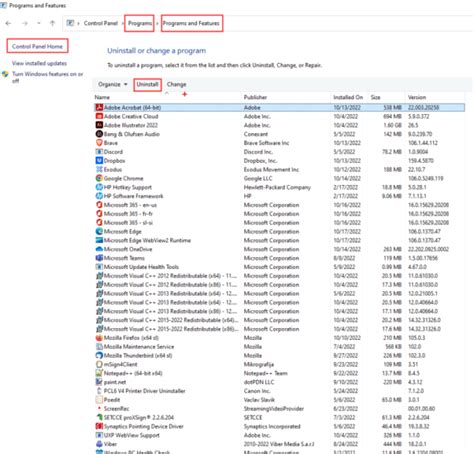Click publisher Brave Software Inc cell
474x454 pixels.
266,143
